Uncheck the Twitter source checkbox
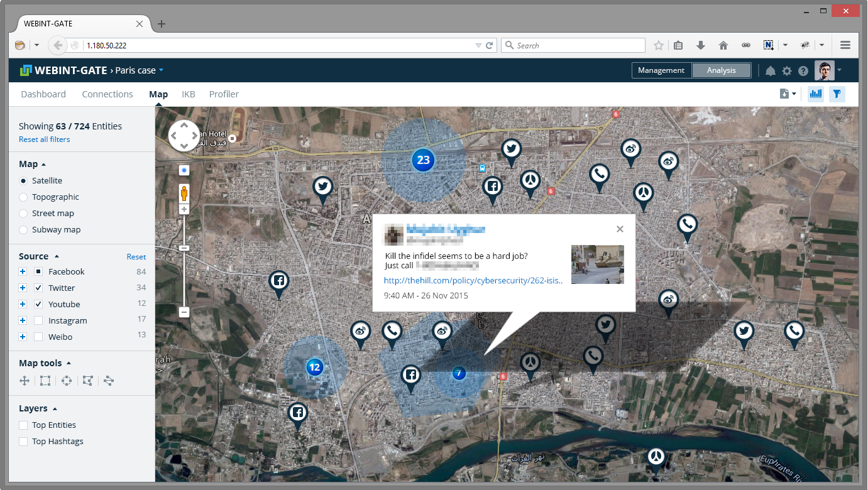Image resolution: width=868 pixels, height=490 pixels. 38,288
